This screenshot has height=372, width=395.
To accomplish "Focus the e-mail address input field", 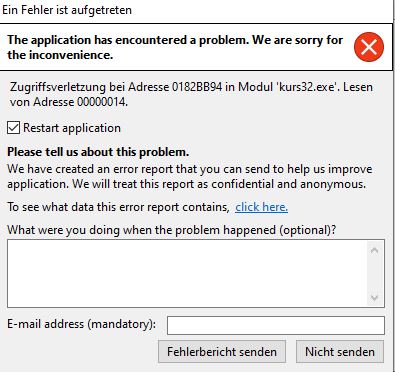I will point(276,325).
